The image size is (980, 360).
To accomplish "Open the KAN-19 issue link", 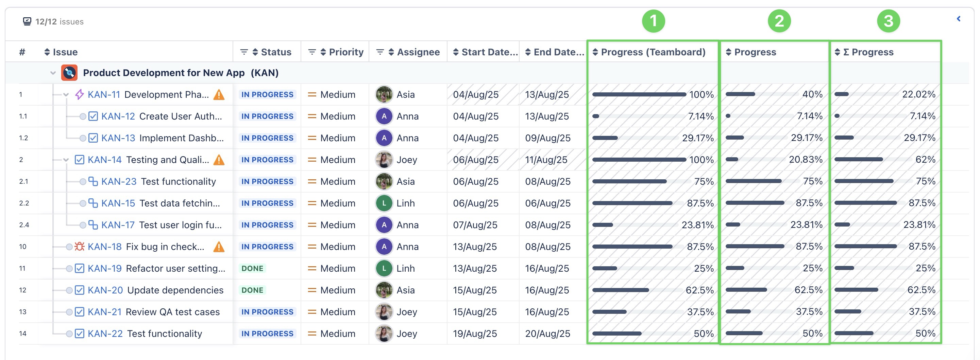I will (x=105, y=268).
